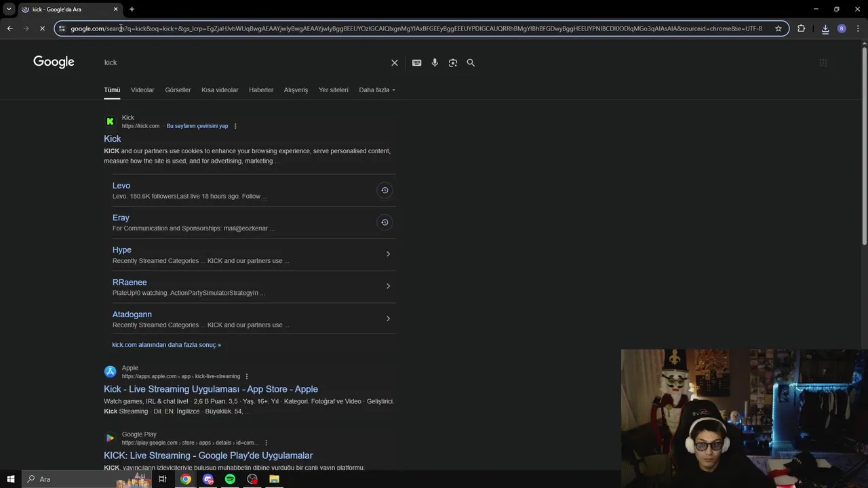Open the Atadogann sitelink
This screenshot has width=868, height=488.
[x=132, y=314]
